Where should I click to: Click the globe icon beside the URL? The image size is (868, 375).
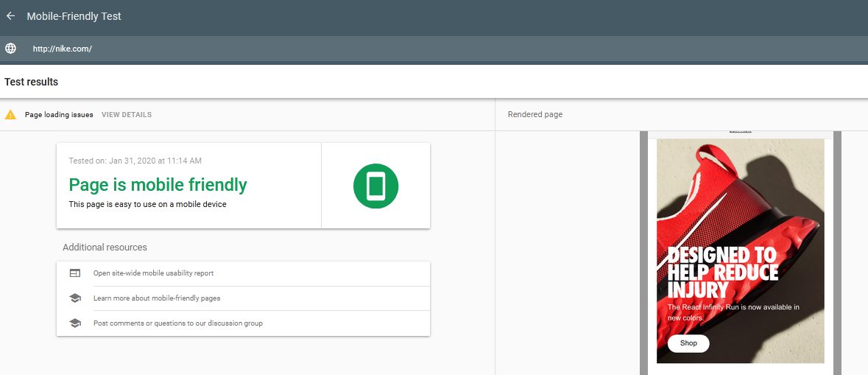pos(10,49)
